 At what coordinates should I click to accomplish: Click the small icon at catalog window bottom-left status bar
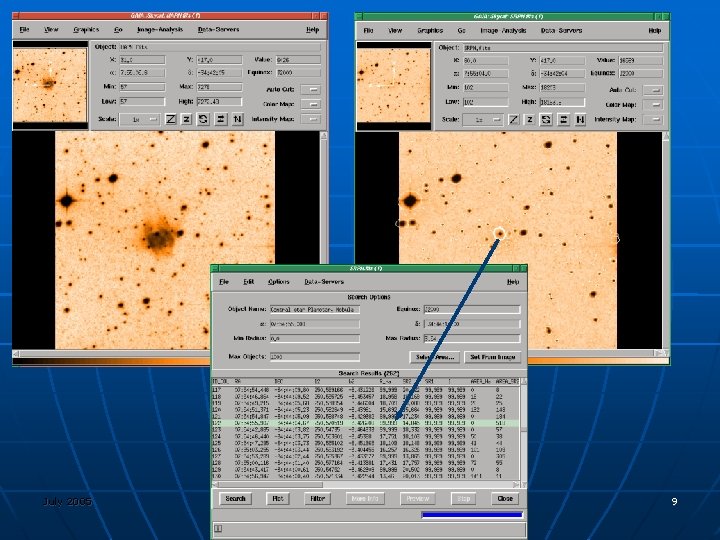219,529
